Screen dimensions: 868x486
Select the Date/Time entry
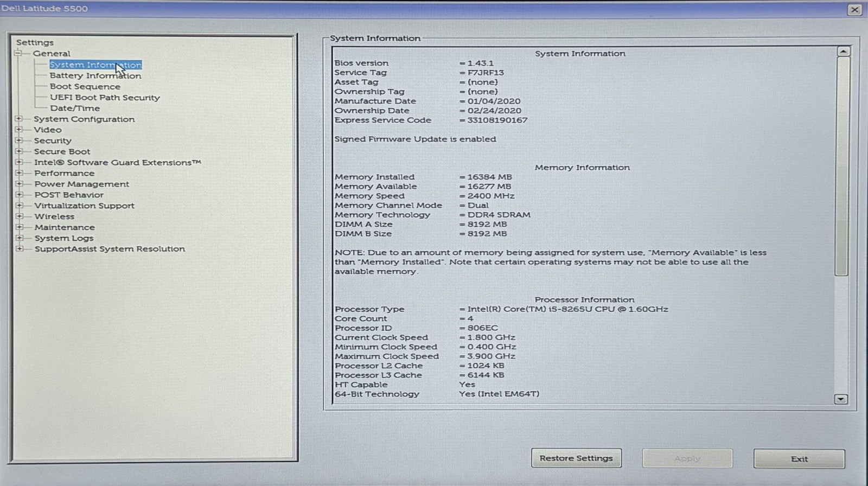pos(75,108)
